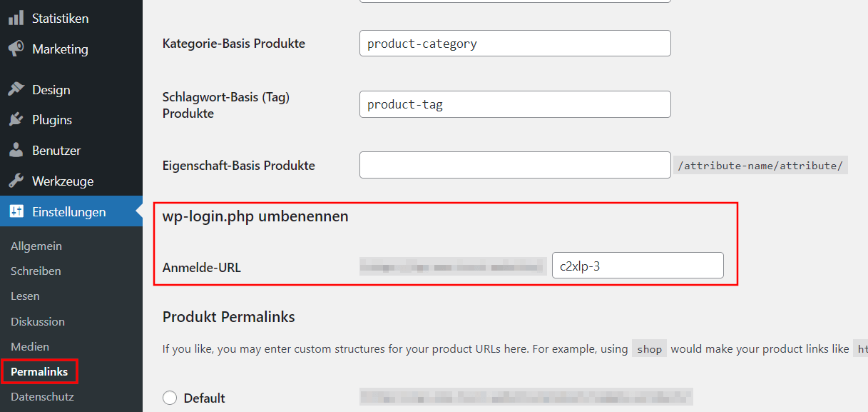Click the Plugins plug icon
868x412 pixels.
tap(16, 120)
